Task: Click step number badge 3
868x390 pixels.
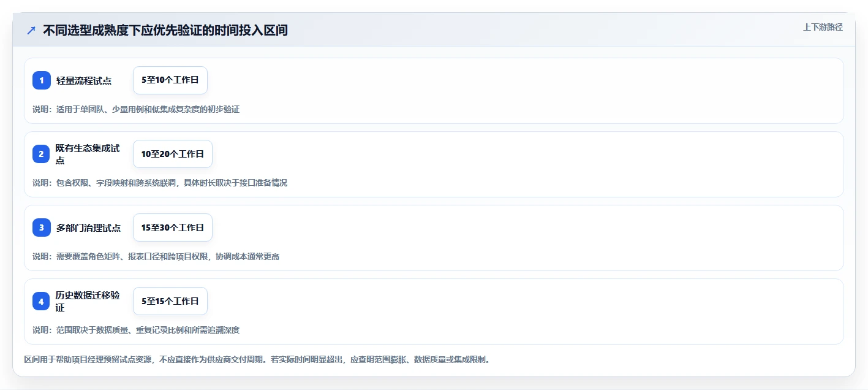Action: point(42,227)
